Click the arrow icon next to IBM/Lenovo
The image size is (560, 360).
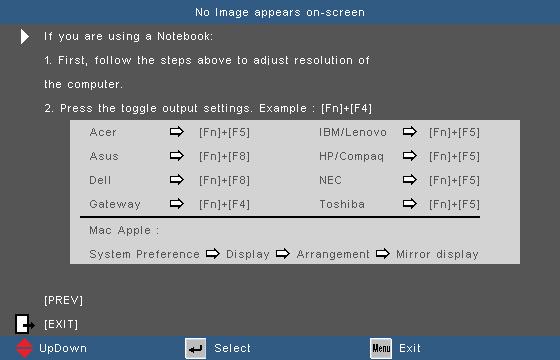409,132
